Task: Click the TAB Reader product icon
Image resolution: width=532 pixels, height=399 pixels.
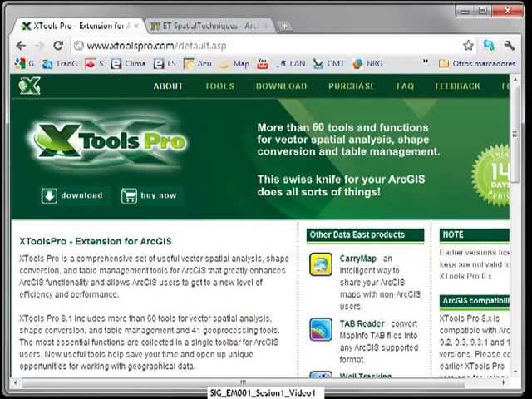Action: (321, 329)
